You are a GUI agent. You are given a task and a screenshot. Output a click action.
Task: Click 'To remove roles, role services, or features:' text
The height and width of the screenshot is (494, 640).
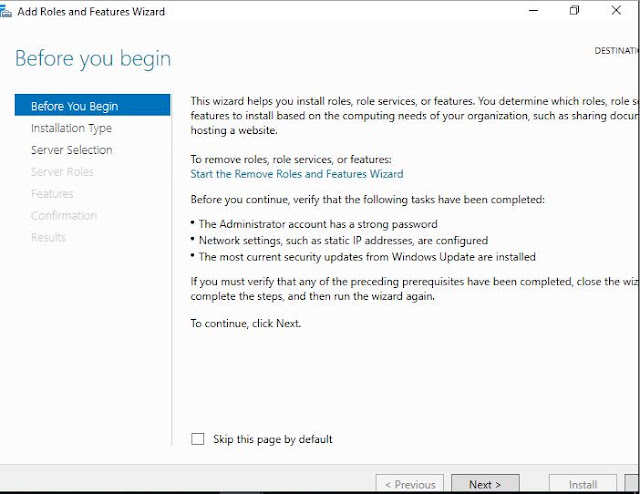[291, 159]
